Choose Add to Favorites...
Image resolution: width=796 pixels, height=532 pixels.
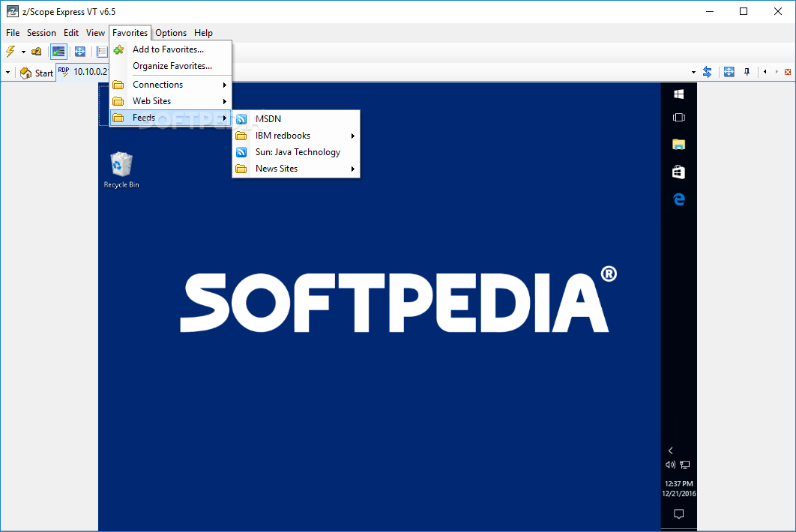tap(171, 49)
